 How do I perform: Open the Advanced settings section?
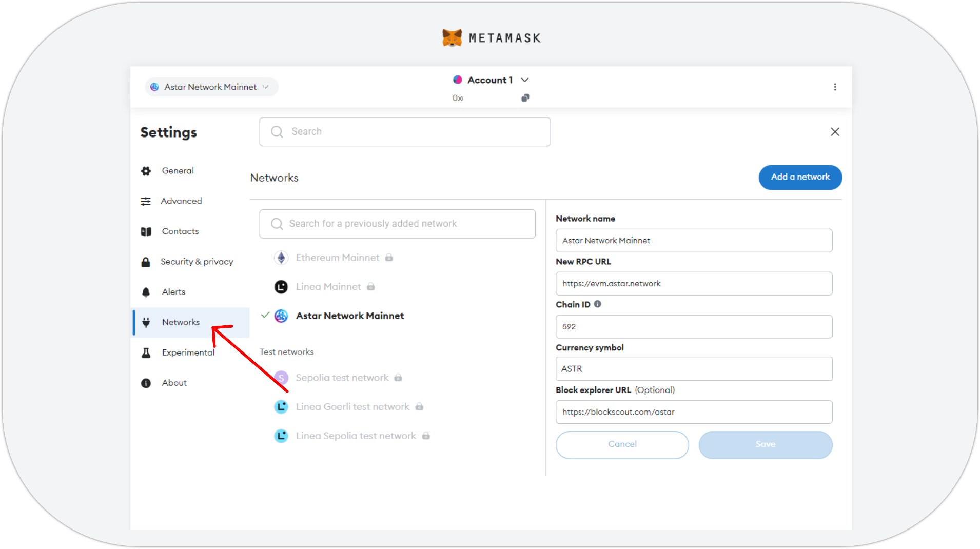181,201
